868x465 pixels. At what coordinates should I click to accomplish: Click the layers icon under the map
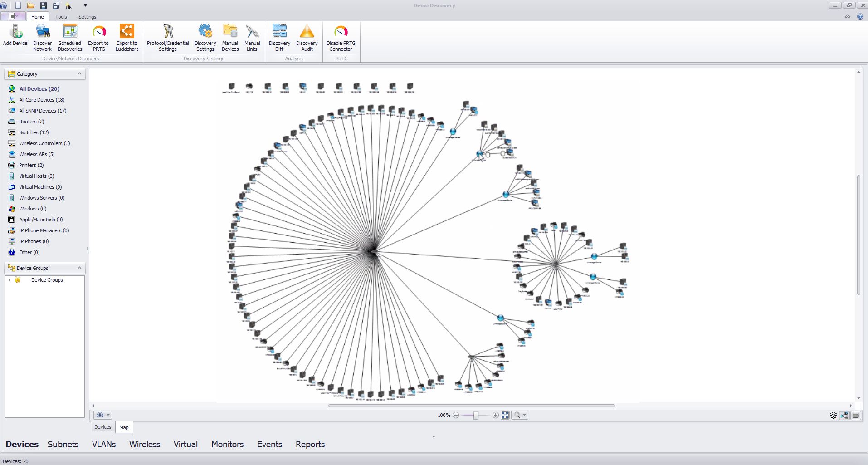click(x=833, y=415)
